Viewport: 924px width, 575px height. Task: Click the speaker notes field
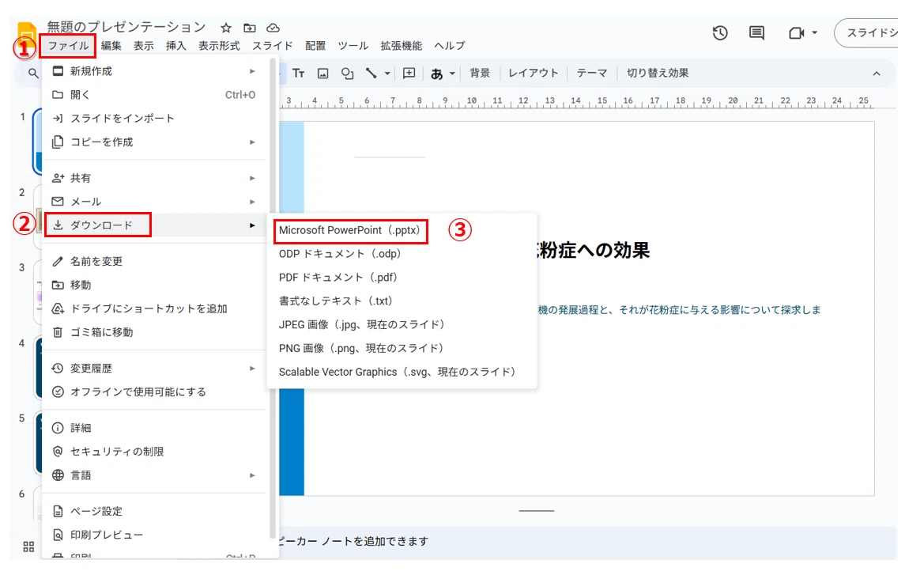(587, 541)
